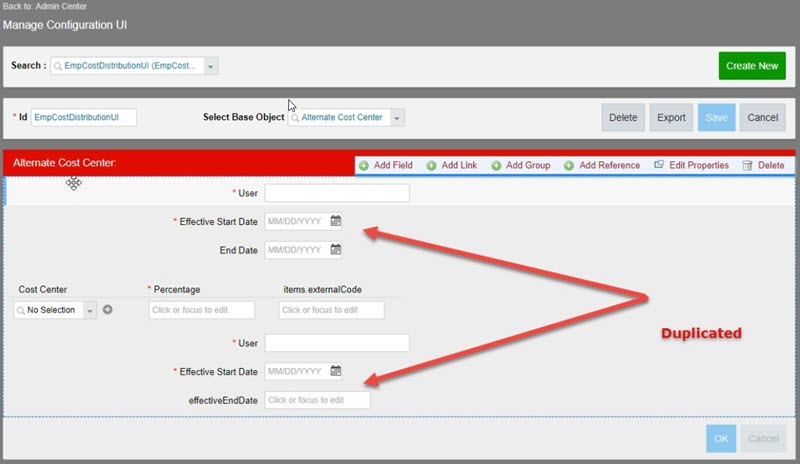Click the first User input field

click(x=337, y=193)
